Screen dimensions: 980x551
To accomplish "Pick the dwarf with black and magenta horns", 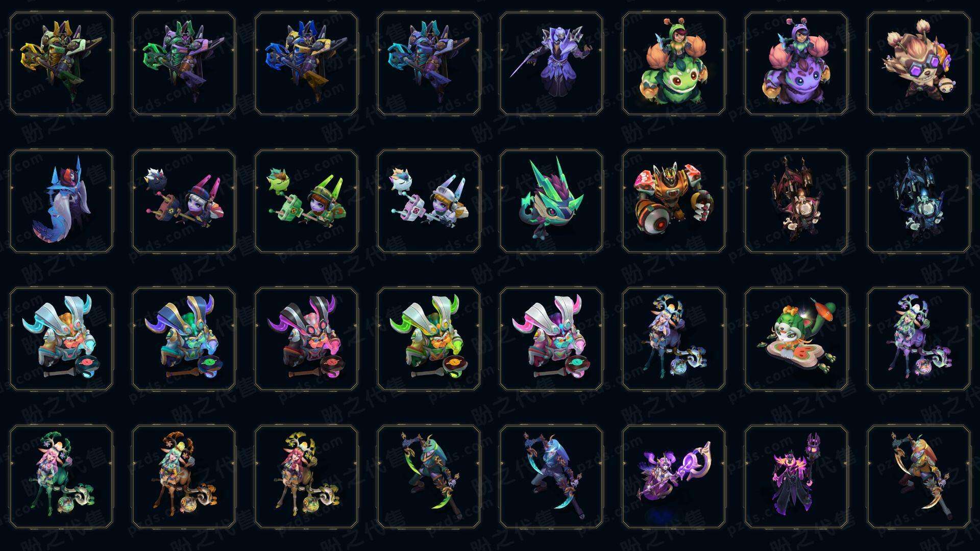I will 306,339.
